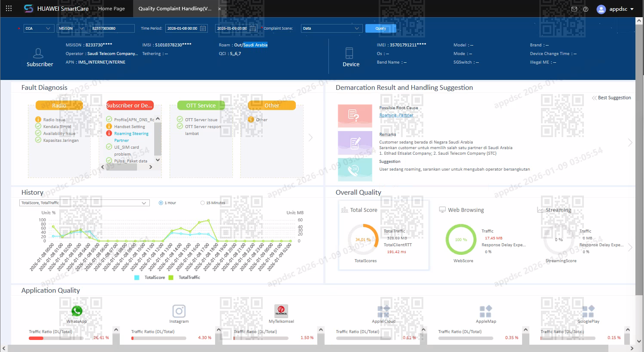Click the Saudi Arabia roam text
The width and height of the screenshot is (644, 352).
click(255, 45)
